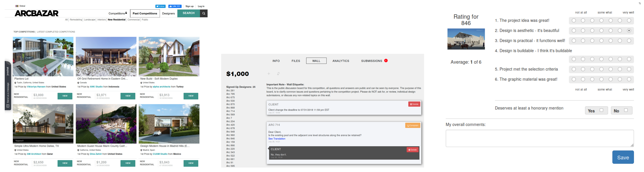Click the See Translation link
The height and width of the screenshot is (172, 644).
277,139
